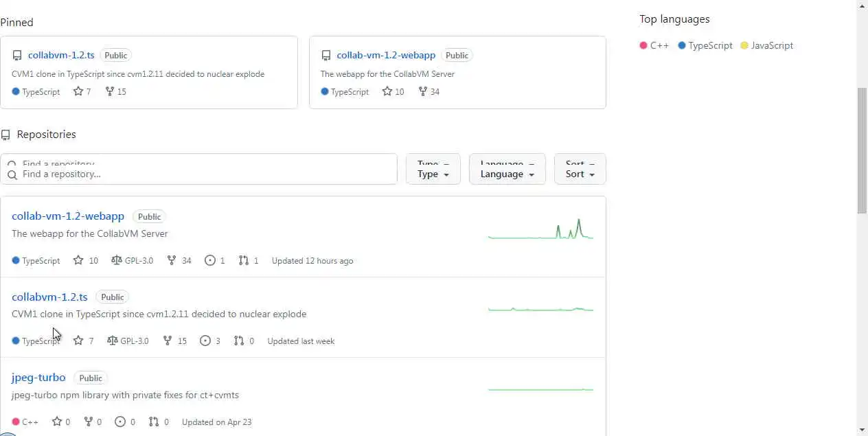View stargazers (10) of collab-vm-1.2-webapp list row
Viewport: 868px width, 436px height.
tap(86, 260)
